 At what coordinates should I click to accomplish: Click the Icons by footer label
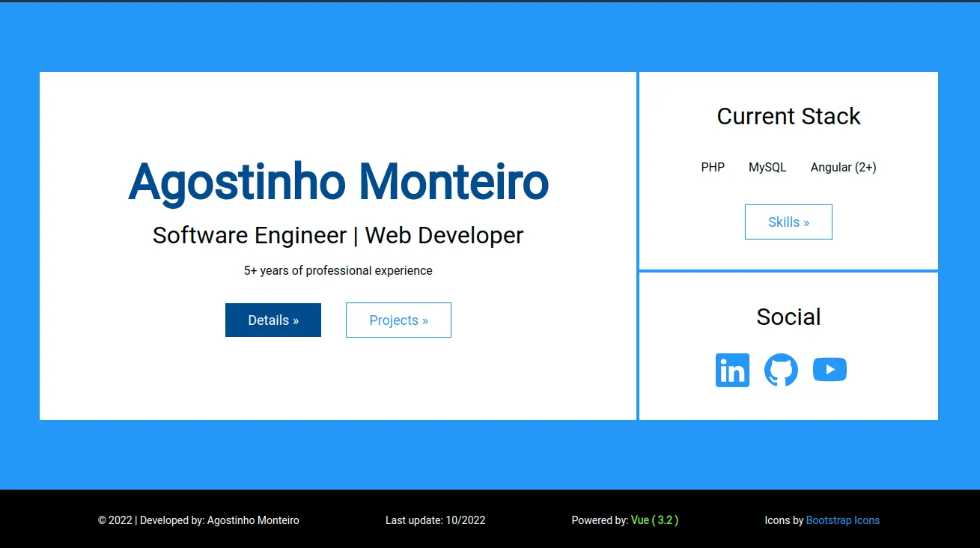click(x=782, y=520)
